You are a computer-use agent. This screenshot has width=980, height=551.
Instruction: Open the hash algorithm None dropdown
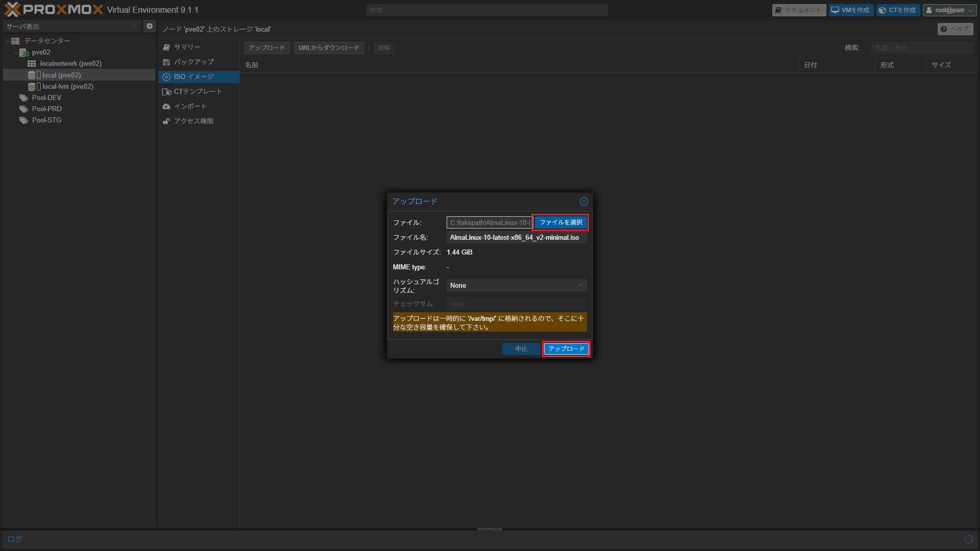[x=516, y=286]
